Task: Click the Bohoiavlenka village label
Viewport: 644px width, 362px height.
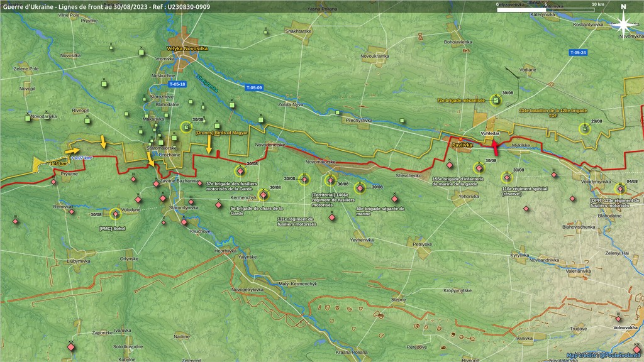Action: (x=458, y=42)
